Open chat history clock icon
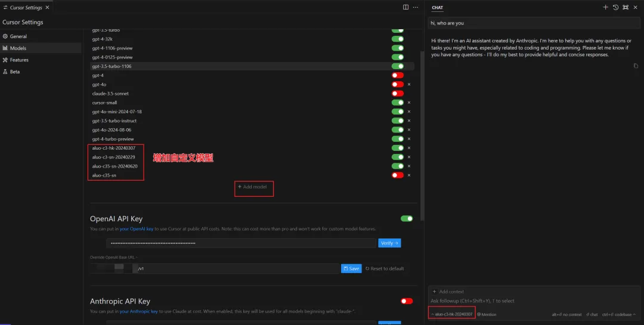 click(615, 7)
